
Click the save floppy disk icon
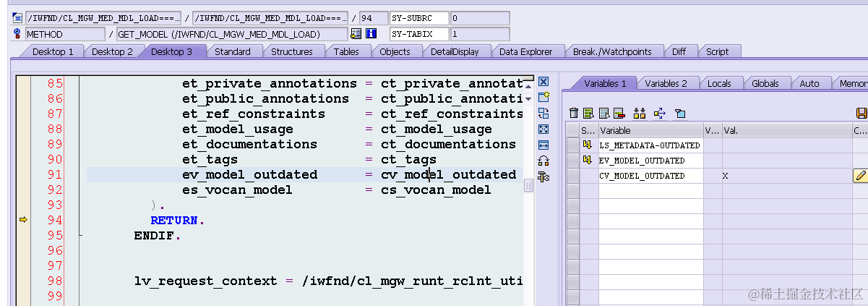click(861, 113)
